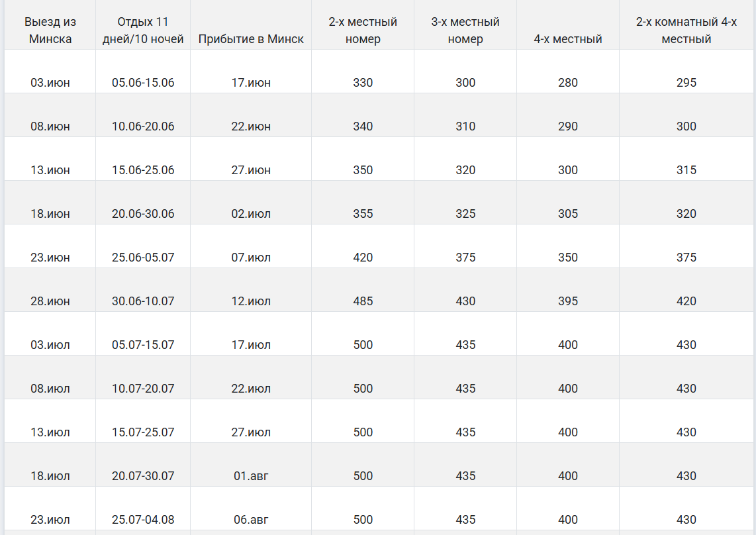Click arrival date cell '17.июн'

pos(251,83)
